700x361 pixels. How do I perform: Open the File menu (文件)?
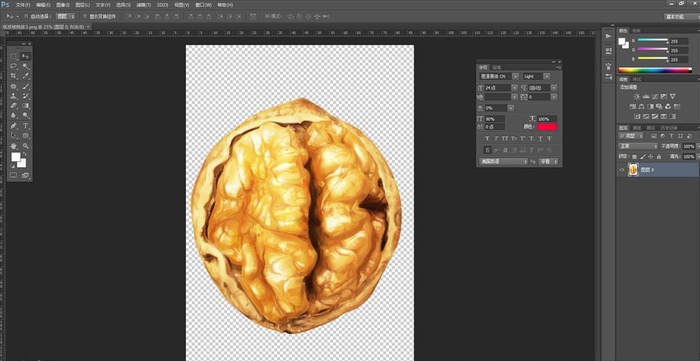point(23,5)
